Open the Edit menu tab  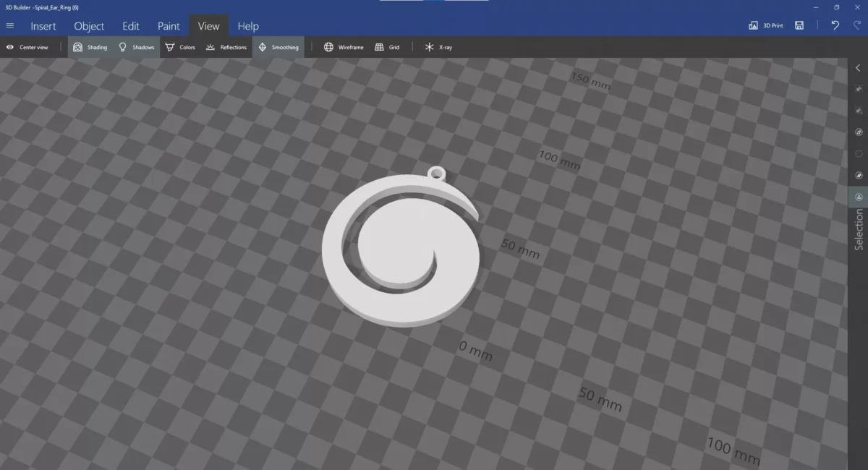click(131, 26)
